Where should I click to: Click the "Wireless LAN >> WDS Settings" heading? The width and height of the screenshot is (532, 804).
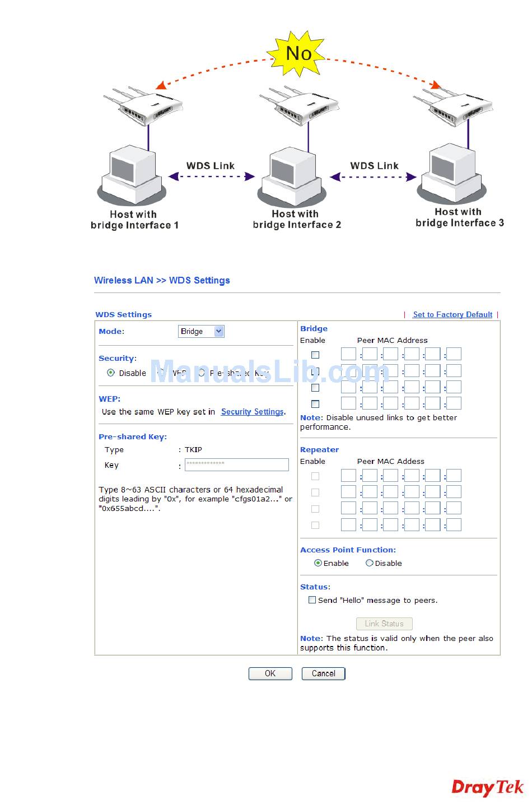click(x=162, y=280)
